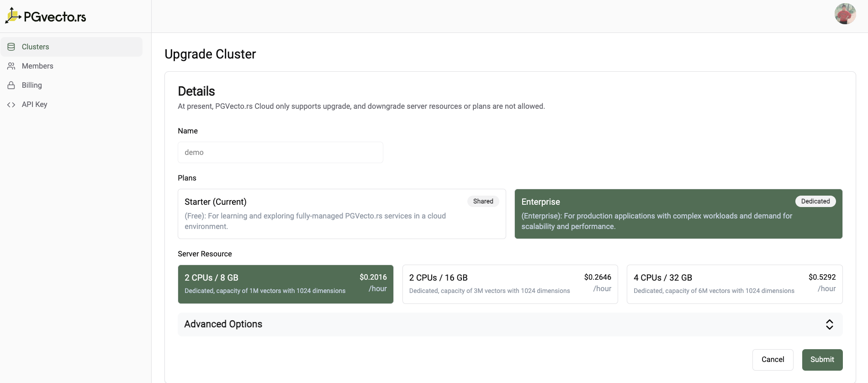Click the $0.2646 price text
This screenshot has width=868, height=383.
point(598,277)
